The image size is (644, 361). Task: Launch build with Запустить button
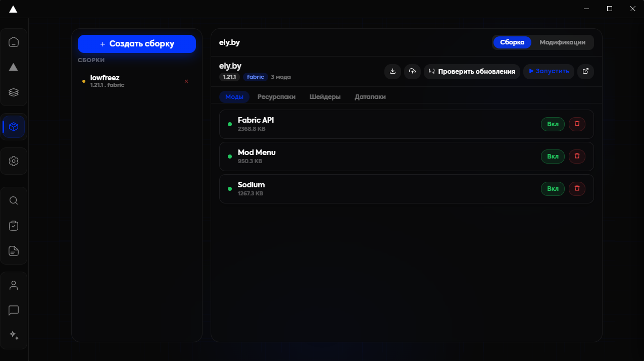pyautogui.click(x=549, y=71)
